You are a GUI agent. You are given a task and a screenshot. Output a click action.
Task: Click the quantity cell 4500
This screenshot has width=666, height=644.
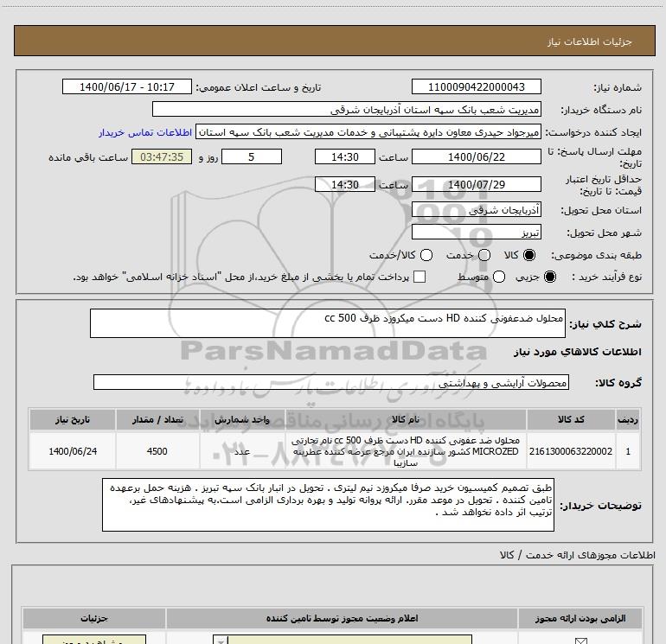pos(157,451)
